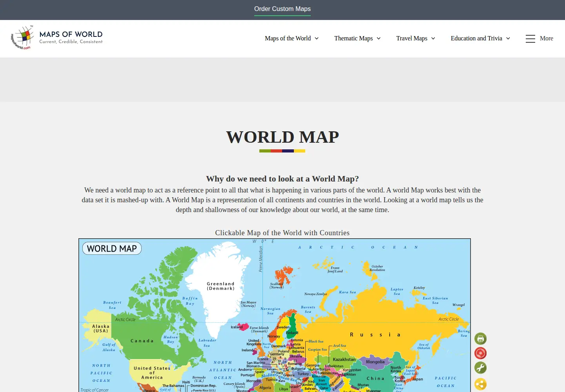Open the green wrench customize icon

click(480, 368)
